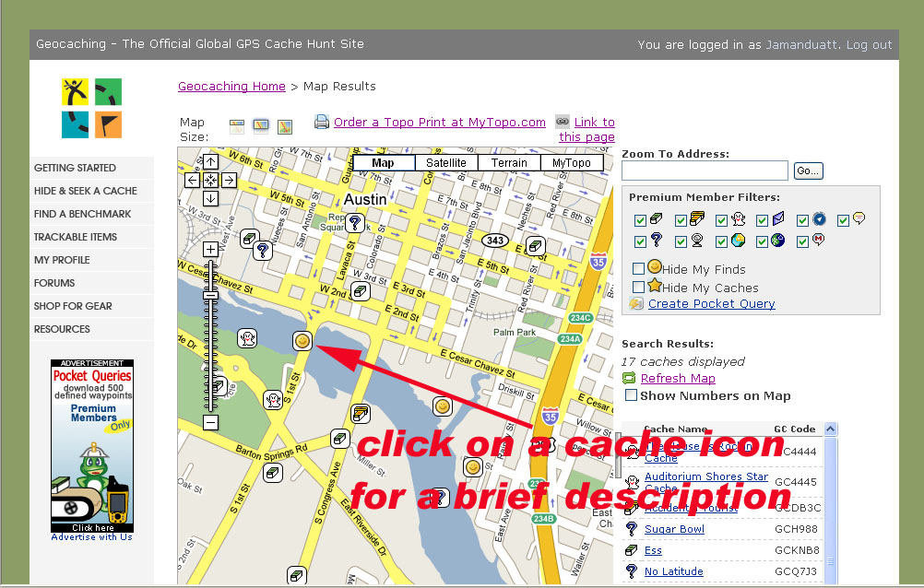Click the Geocaching logo
924x588 pixels.
tap(92, 109)
